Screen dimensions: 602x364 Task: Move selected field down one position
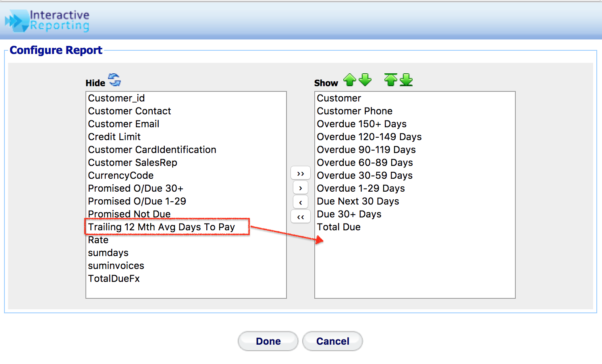pos(365,80)
